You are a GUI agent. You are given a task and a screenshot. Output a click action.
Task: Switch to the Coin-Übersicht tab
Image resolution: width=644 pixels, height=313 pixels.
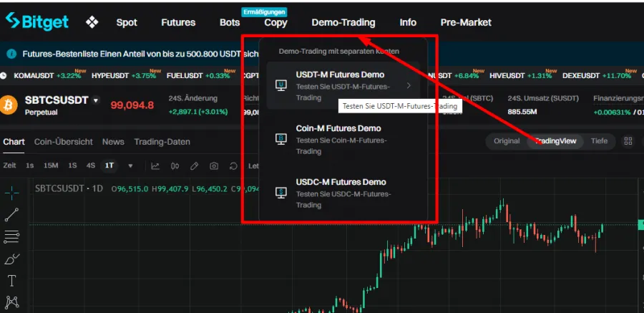click(x=63, y=142)
